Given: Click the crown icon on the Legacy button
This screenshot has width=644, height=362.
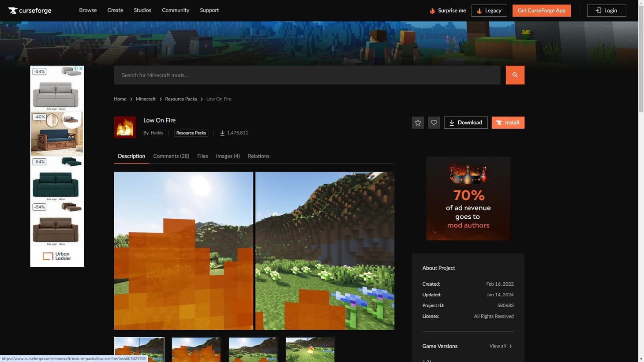Looking at the screenshot, I should pyautogui.click(x=479, y=10).
